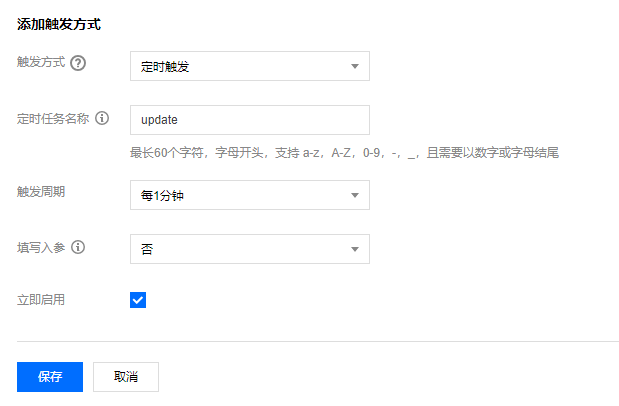
Task: Click the 添加触发方式 heading
Action: [59, 24]
